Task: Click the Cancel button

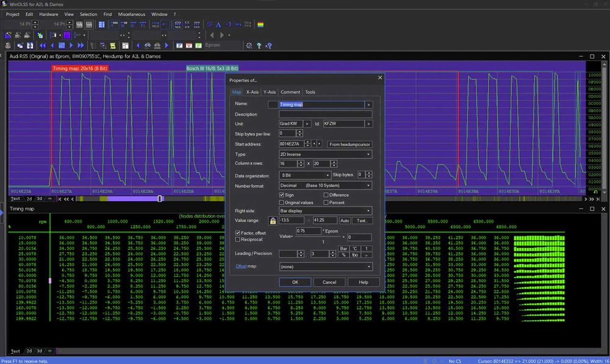Action: coord(329,282)
